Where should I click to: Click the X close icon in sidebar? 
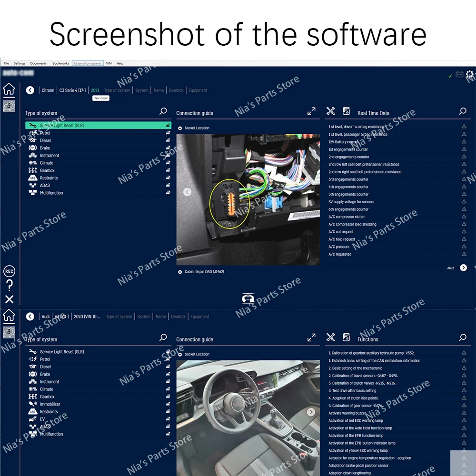tap(10, 299)
